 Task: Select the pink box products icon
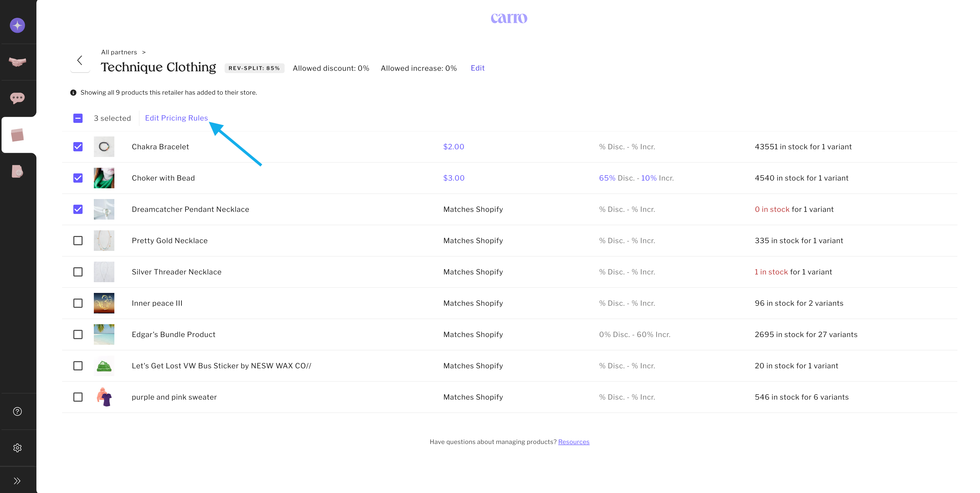coord(17,135)
